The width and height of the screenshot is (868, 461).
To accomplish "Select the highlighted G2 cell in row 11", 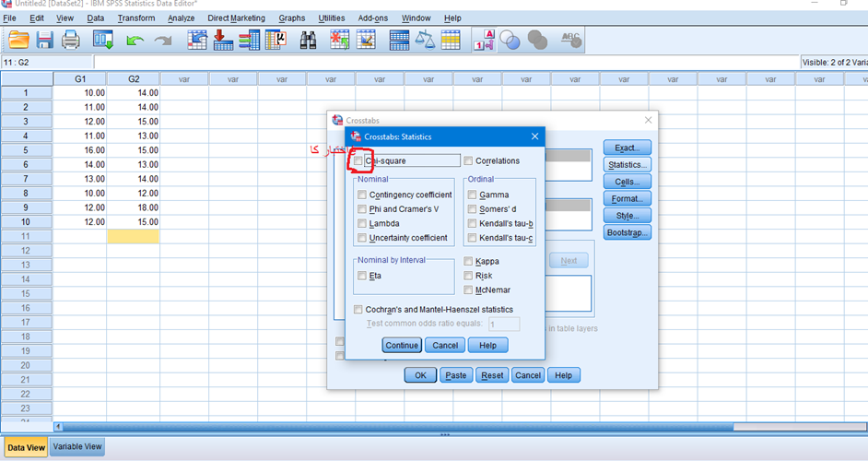I will click(x=133, y=237).
